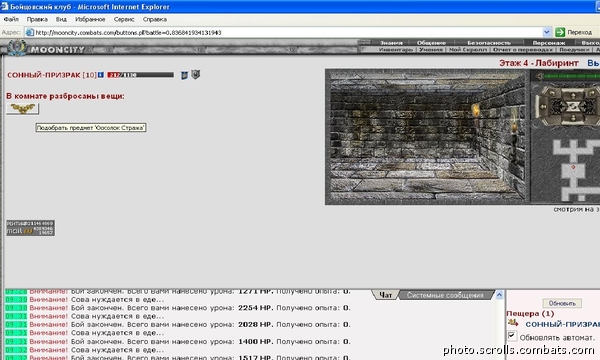This screenshot has height=360, width=600.
Task: Click the red health bar of СОННЫЙ-ПРИЗРАК
Action: (x=140, y=75)
